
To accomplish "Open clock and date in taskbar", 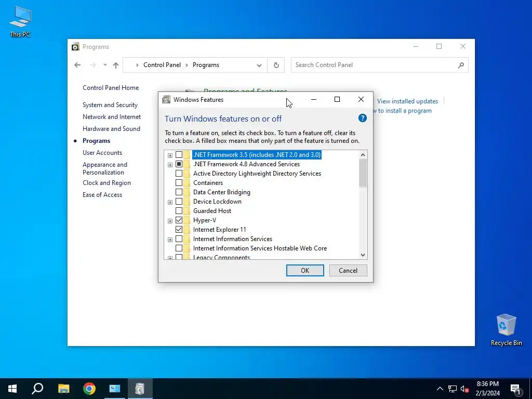I will pos(487,389).
